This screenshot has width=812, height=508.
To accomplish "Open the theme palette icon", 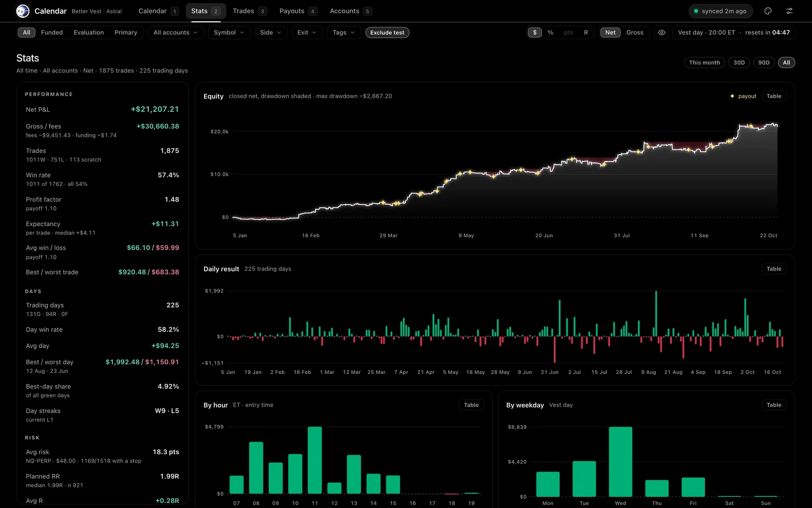I will point(768,11).
